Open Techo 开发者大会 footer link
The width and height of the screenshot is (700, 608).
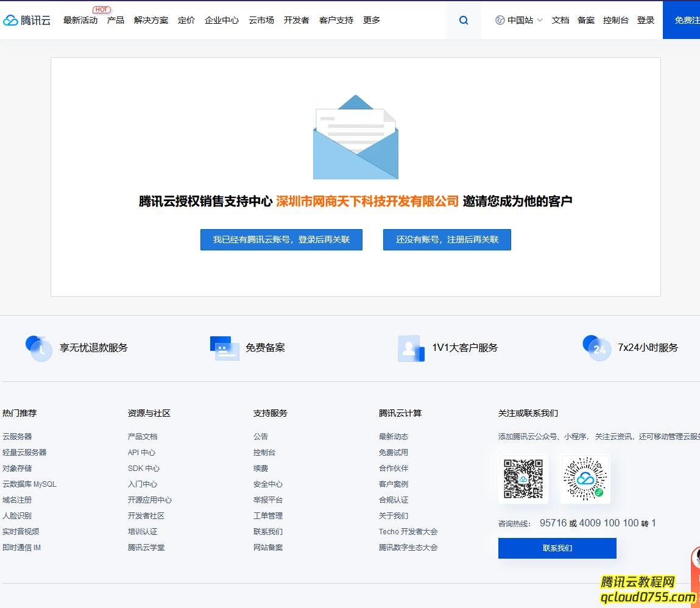point(408,532)
